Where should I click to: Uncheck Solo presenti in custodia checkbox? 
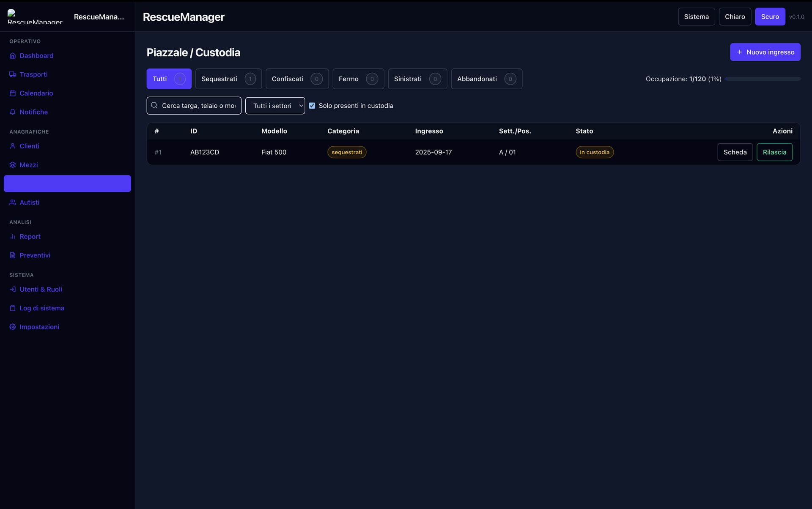(x=312, y=106)
